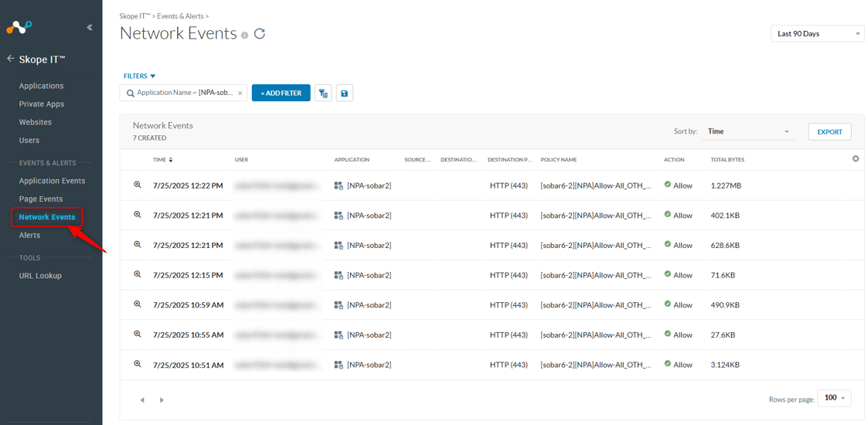Open the Sort by Time dropdown
Viewport: 868px width, 425px height.
pyautogui.click(x=748, y=131)
